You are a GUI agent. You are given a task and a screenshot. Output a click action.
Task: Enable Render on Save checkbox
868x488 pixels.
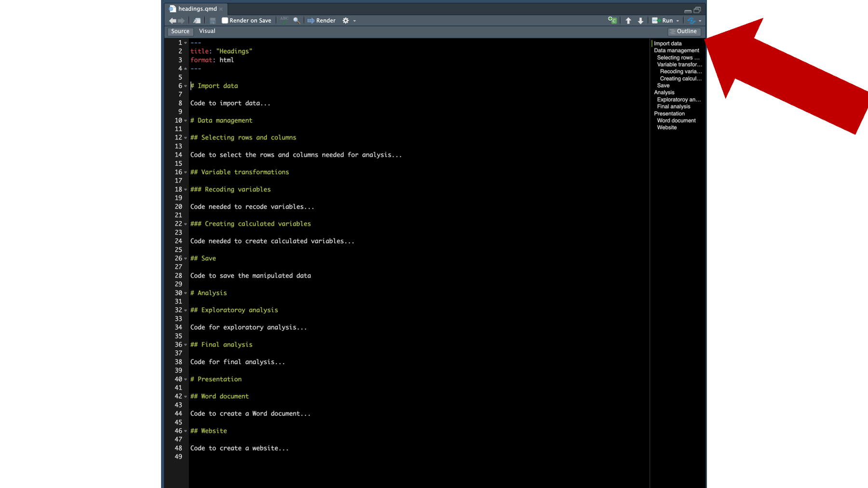click(x=225, y=21)
